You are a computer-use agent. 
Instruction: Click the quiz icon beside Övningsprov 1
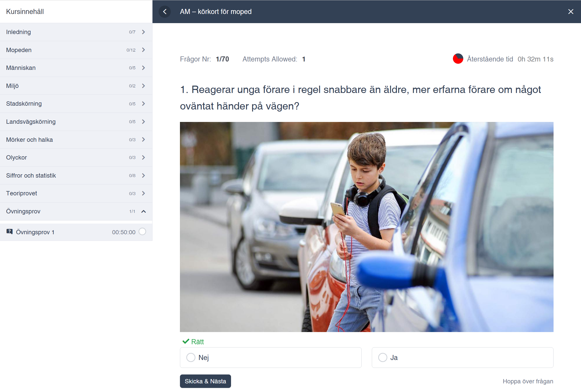[x=9, y=232]
